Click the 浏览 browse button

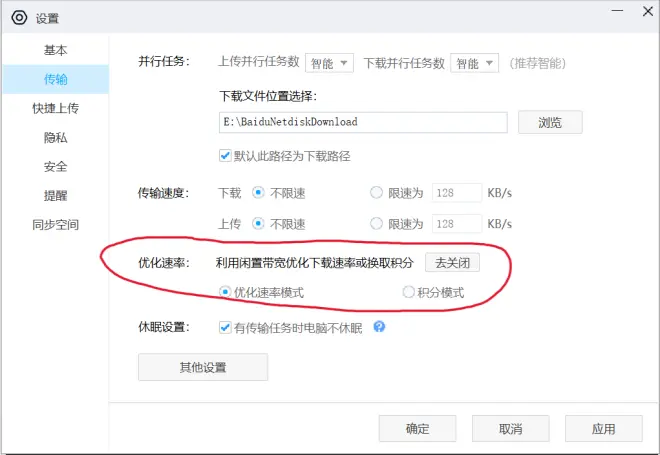click(550, 122)
